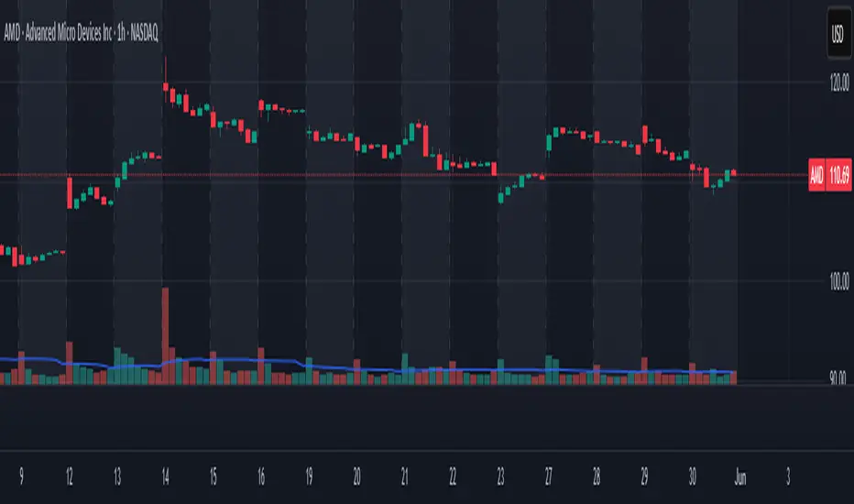The width and height of the screenshot is (854, 504).
Task: Click date label 12 on time axis
Action: coord(69,477)
